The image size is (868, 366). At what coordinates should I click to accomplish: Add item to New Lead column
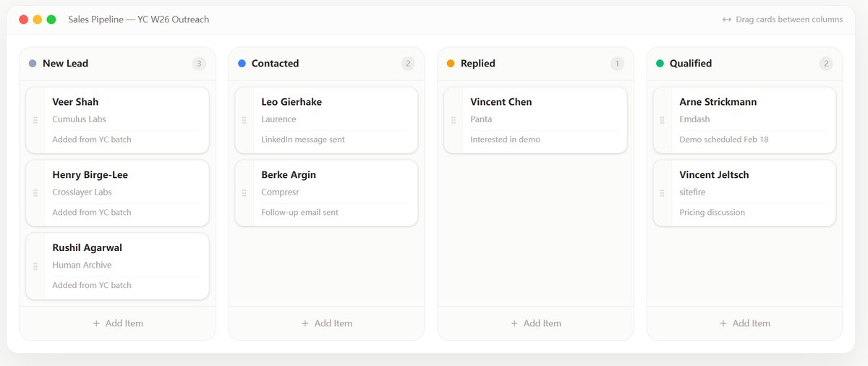tap(117, 323)
